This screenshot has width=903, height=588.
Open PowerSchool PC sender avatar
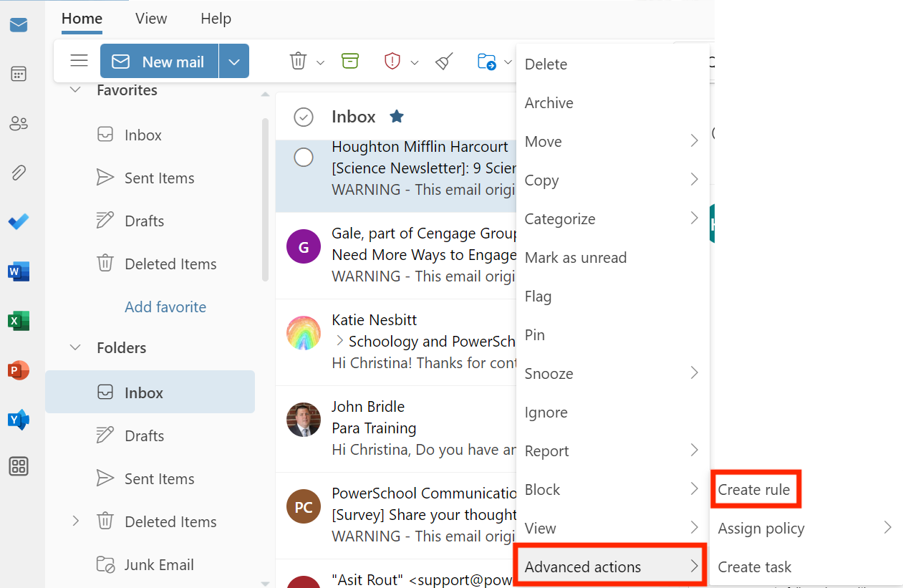(304, 507)
